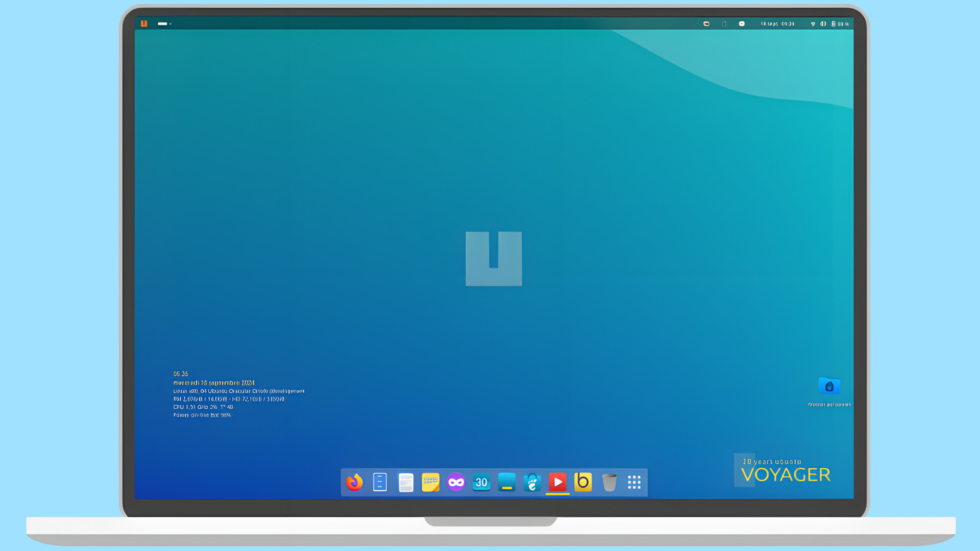Open the yellow icon with letter b
The image size is (980, 551).
click(x=583, y=482)
